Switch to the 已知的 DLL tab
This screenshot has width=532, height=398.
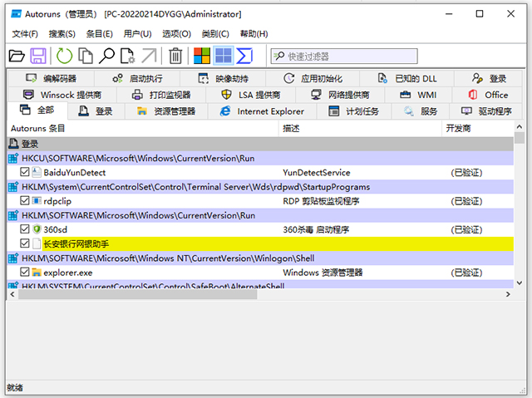pyautogui.click(x=406, y=79)
